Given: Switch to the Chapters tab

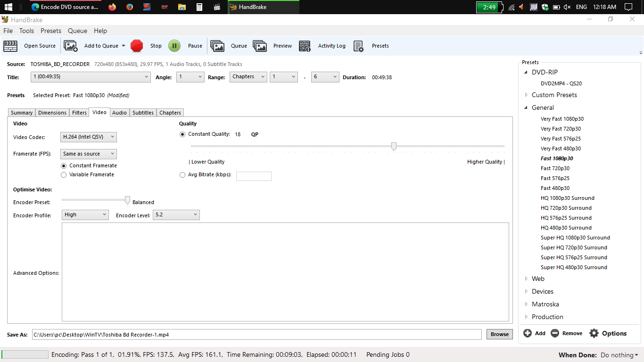Looking at the screenshot, I should pos(170,113).
